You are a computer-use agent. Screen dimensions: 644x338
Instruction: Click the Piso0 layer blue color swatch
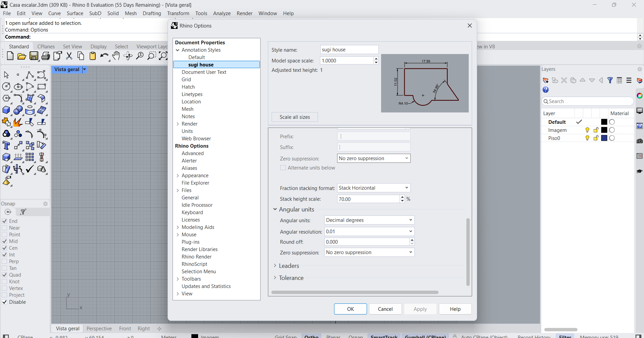click(x=604, y=138)
